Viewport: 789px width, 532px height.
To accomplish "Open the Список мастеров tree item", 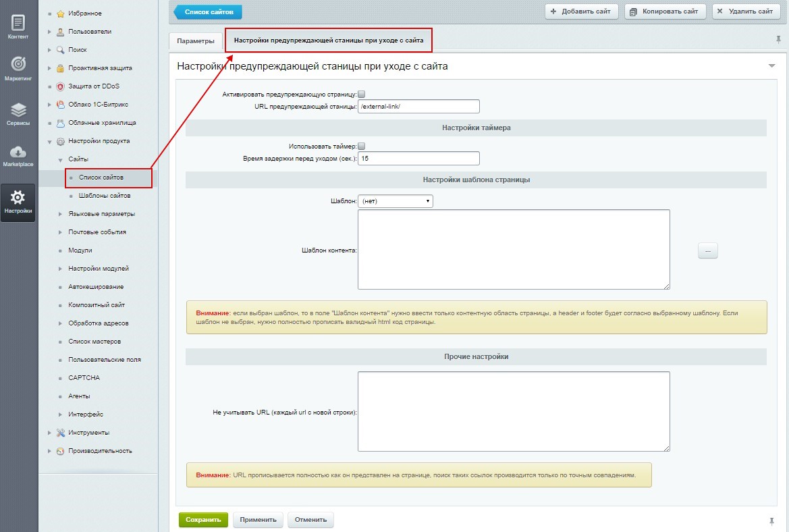I will click(94, 341).
